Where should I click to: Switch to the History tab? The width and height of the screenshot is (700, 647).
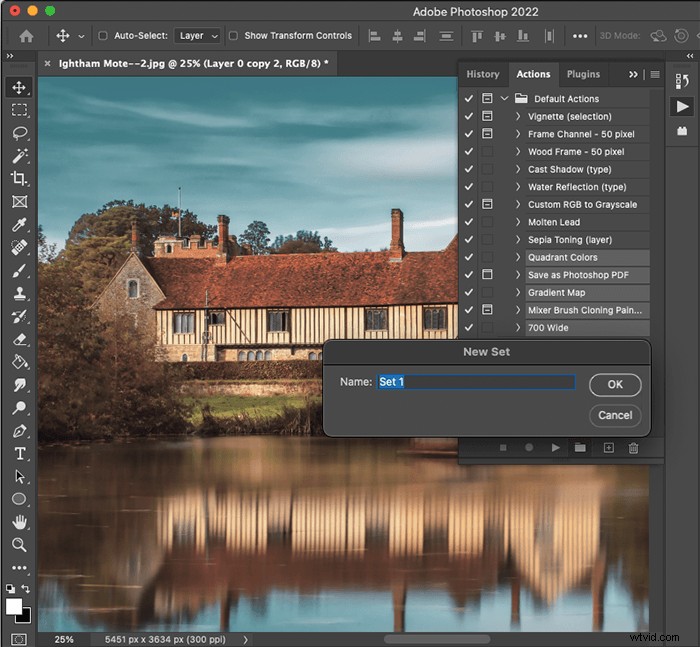click(483, 74)
